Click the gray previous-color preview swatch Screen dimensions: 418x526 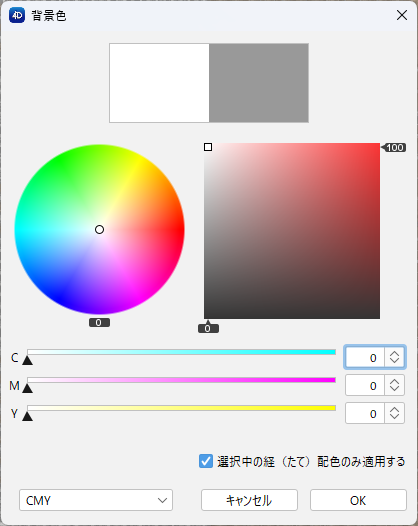(x=259, y=83)
